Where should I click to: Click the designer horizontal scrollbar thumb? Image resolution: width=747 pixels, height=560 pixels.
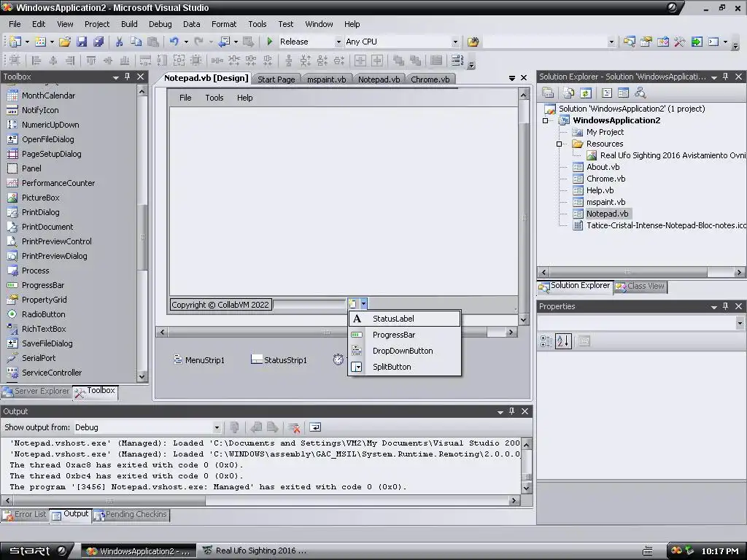pyautogui.click(x=327, y=332)
